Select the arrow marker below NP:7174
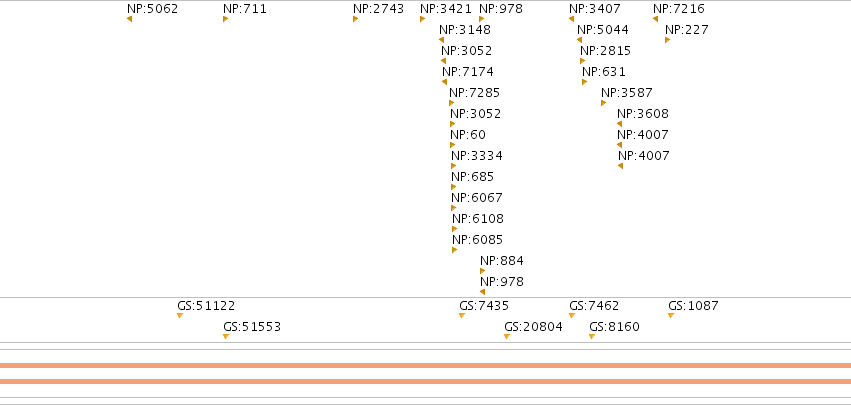 [x=444, y=82]
